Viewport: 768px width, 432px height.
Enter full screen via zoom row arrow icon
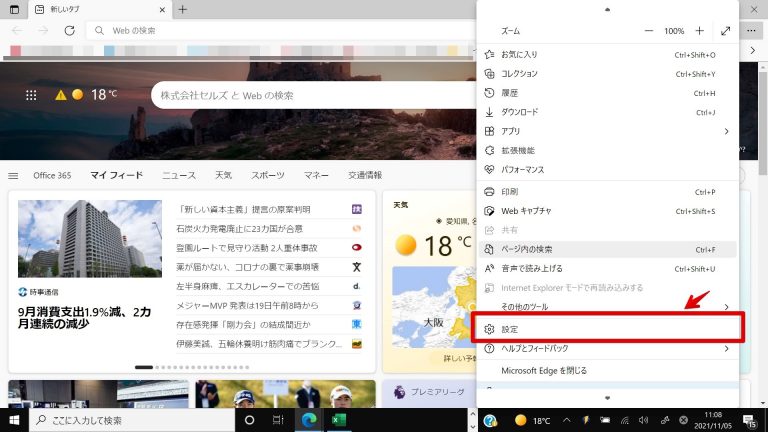tap(725, 31)
